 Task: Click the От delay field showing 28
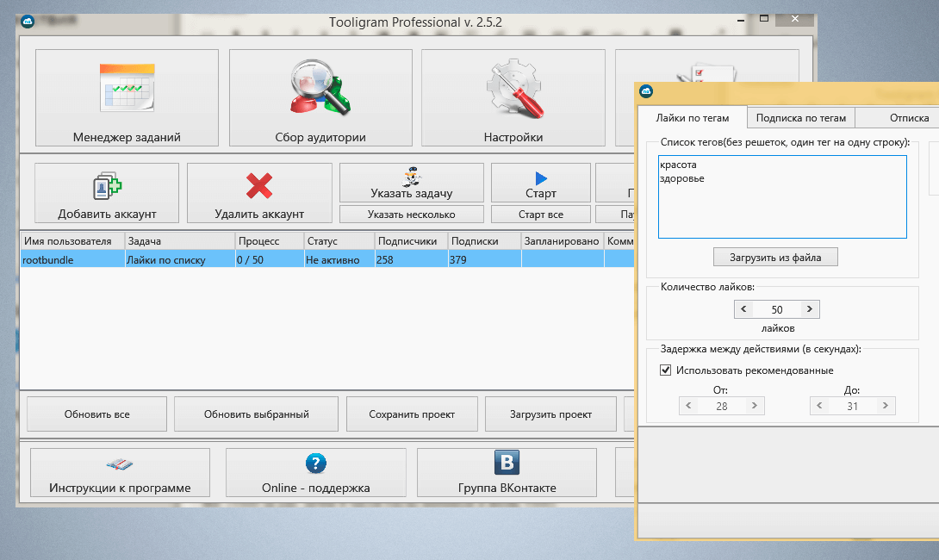coord(722,406)
